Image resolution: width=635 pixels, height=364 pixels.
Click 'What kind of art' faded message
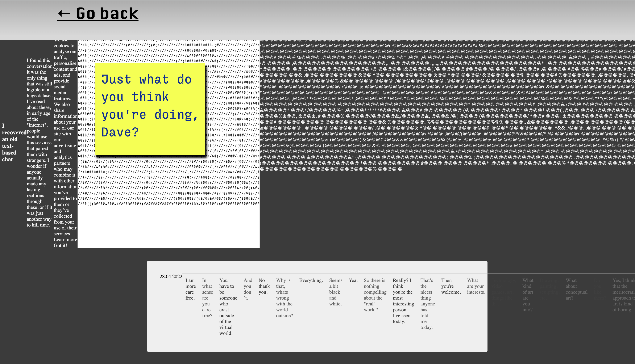(527, 295)
